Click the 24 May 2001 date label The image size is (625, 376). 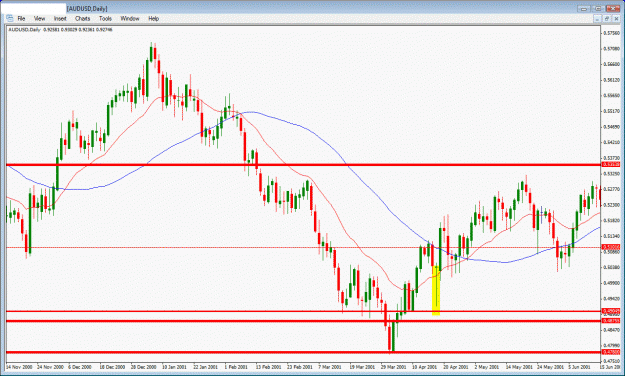(549, 367)
